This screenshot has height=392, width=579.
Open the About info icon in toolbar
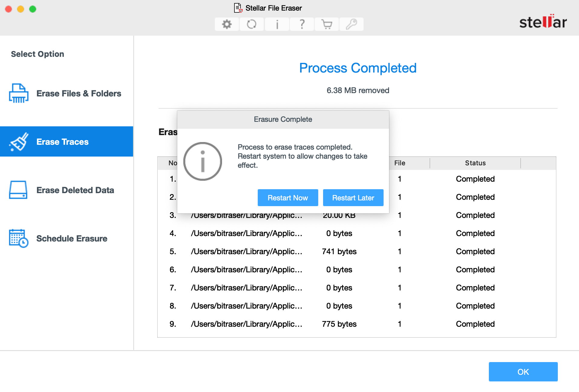click(277, 24)
